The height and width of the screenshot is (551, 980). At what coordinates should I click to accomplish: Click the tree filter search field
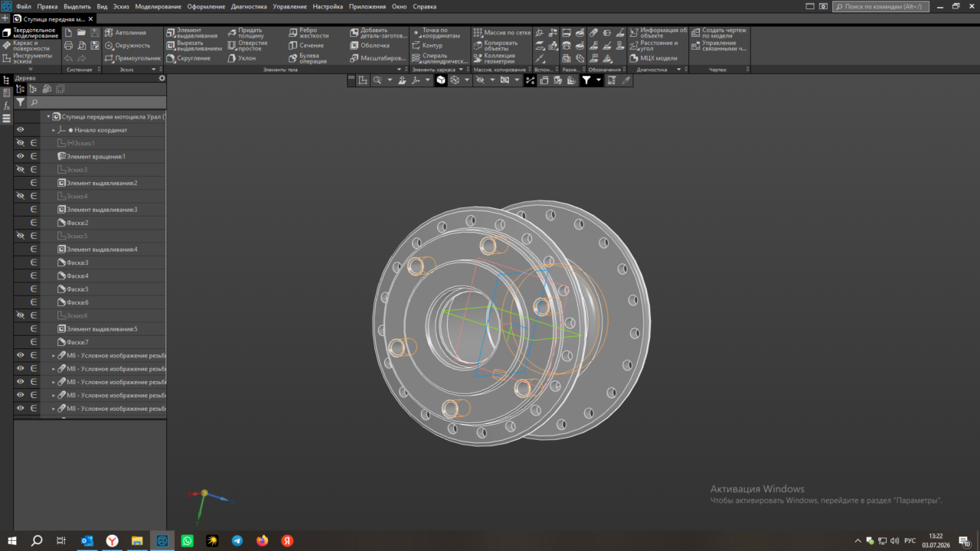click(97, 102)
